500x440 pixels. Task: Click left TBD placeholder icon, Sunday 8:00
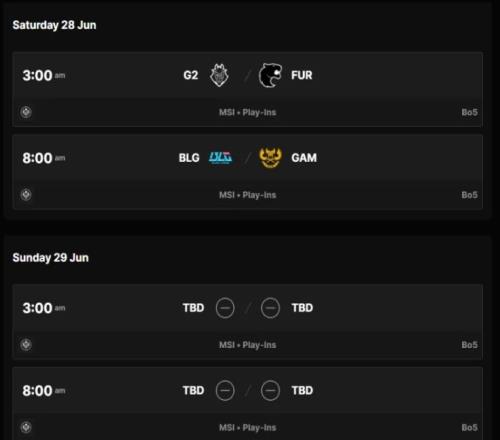(x=225, y=390)
